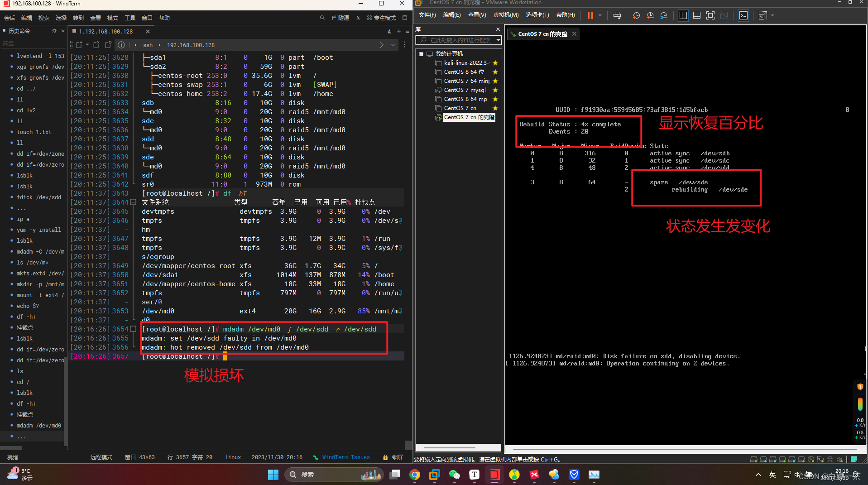Open session info icon in WindTerm toolbar
Viewport: 868px width, 485px height.
pos(121,45)
